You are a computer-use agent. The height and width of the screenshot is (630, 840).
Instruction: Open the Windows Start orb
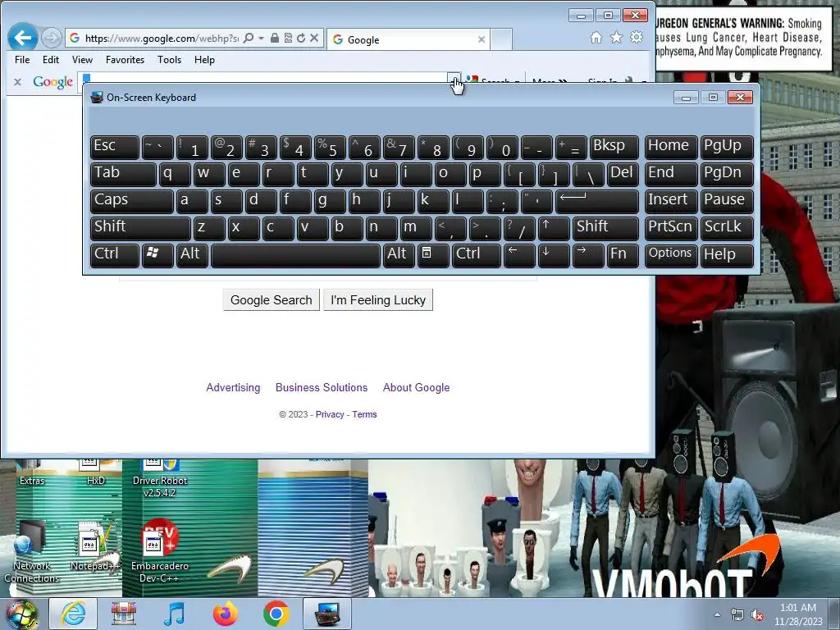click(21, 614)
